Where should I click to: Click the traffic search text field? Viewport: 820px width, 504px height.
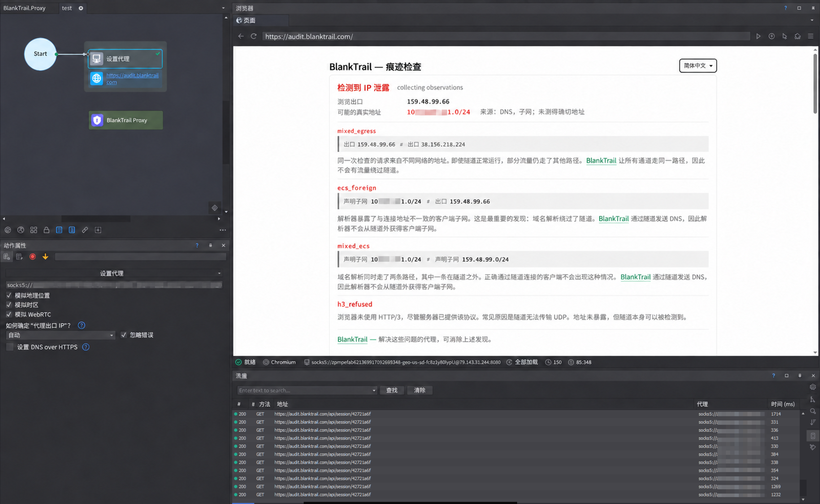point(304,390)
